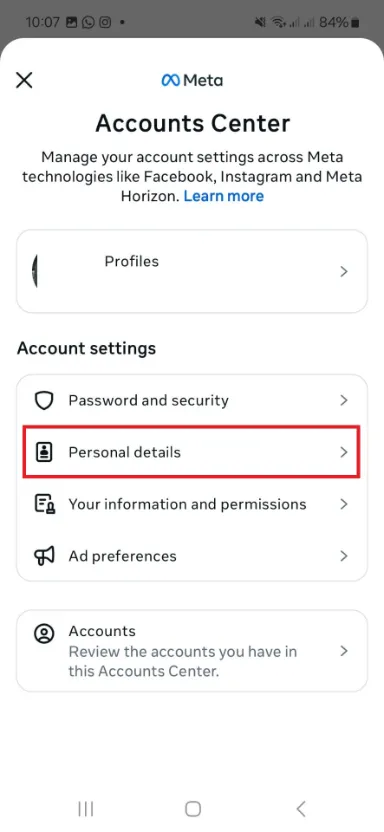Tap the Meta infinity logo
The width and height of the screenshot is (384, 832).
pos(171,80)
